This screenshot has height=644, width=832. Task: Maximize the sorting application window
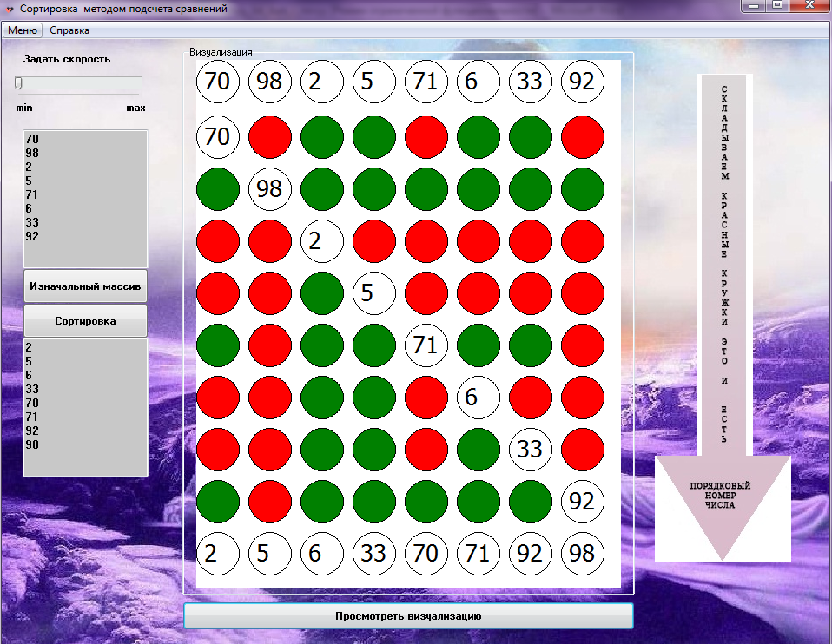click(x=776, y=5)
